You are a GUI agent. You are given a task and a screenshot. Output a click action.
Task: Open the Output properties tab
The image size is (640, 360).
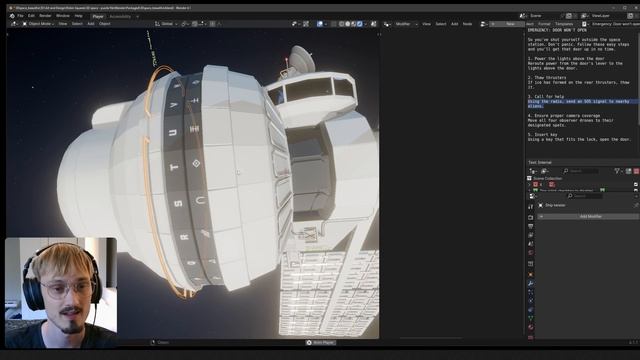(x=531, y=226)
